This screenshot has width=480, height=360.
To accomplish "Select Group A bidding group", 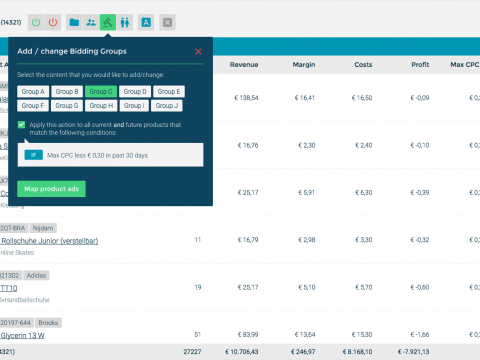I will 33,91.
